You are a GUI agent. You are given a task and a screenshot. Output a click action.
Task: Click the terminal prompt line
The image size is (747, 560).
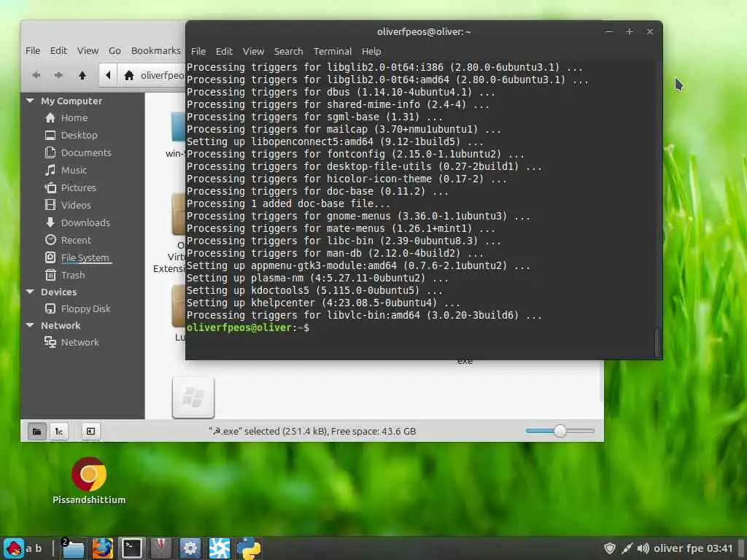point(248,327)
